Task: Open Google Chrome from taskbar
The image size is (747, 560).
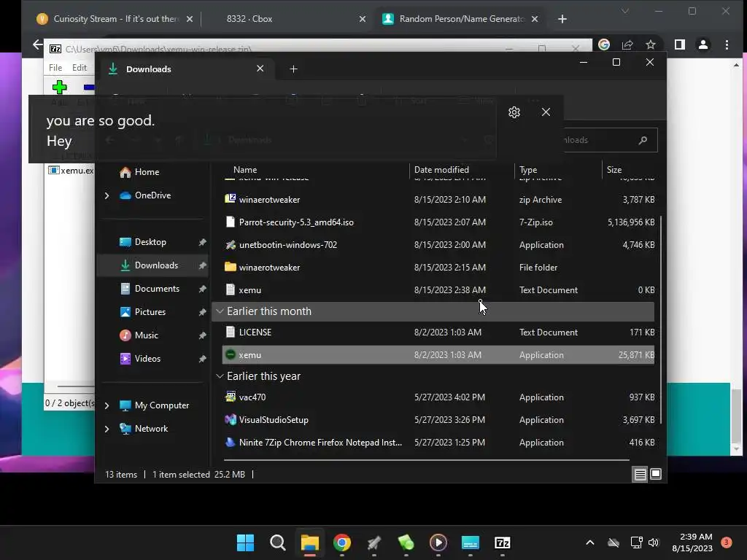Action: [x=341, y=542]
